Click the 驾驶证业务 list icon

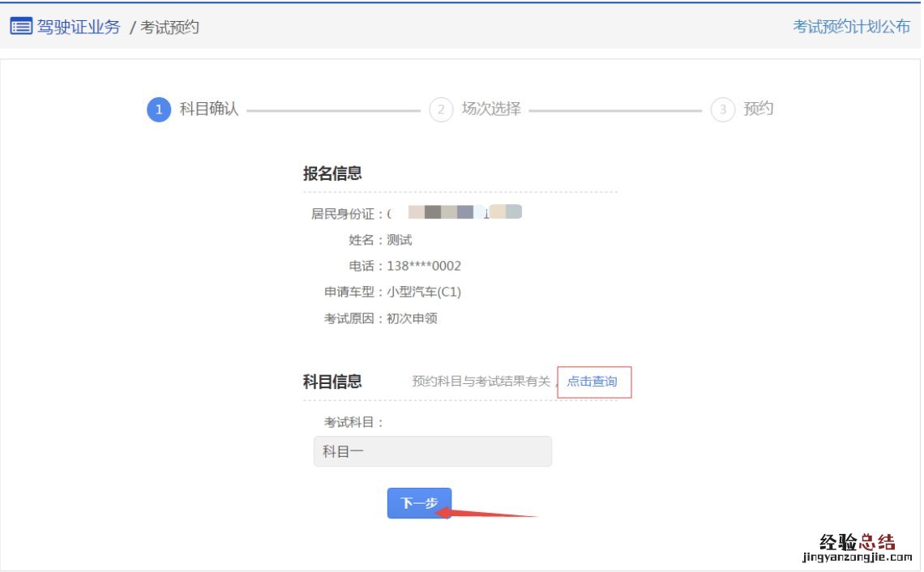click(21, 27)
